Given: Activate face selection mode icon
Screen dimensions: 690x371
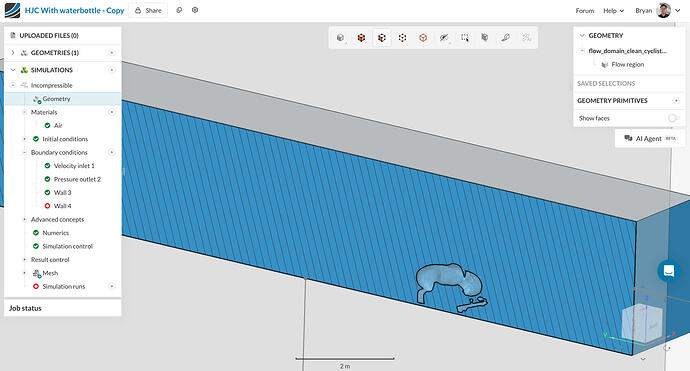Looking at the screenshot, I should click(x=382, y=38).
